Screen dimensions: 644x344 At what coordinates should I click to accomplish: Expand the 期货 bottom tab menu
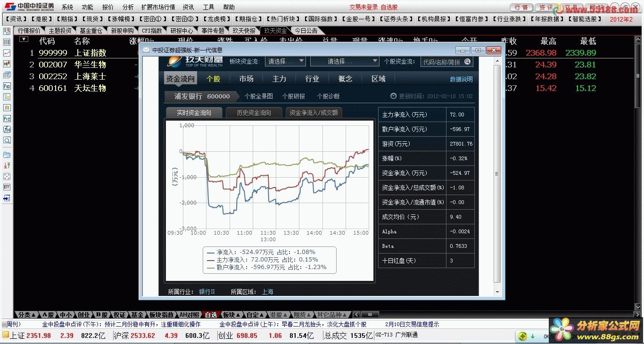302,315
